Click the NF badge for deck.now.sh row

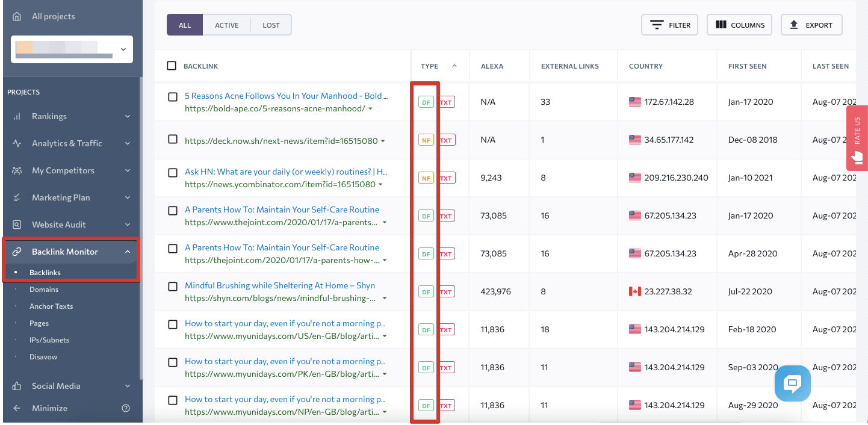click(426, 140)
